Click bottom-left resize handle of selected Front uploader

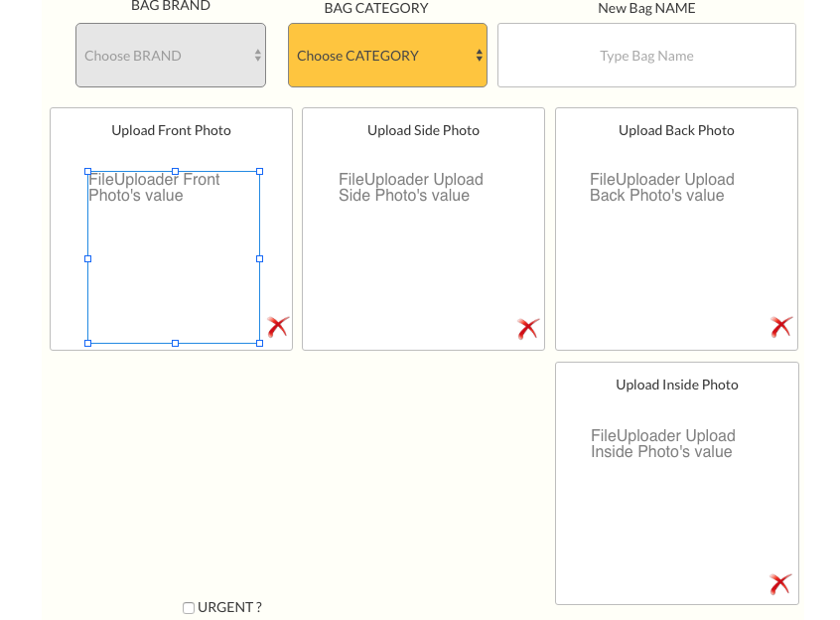pyautogui.click(x=88, y=343)
